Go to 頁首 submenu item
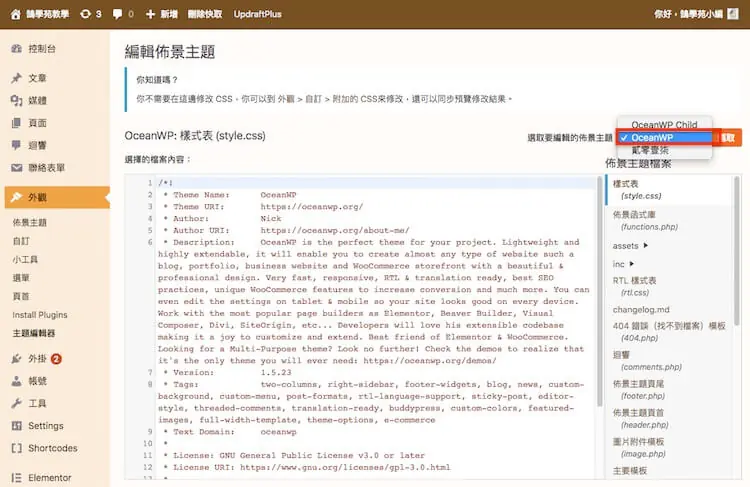Screen dimensions: 750x487 21,296
